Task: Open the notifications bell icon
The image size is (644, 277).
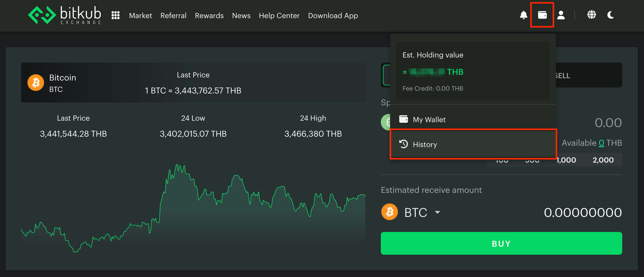Action: coord(524,15)
